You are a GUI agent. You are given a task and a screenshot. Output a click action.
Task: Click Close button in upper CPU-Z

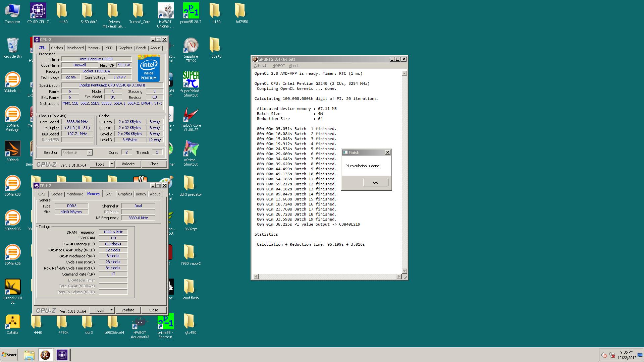(x=154, y=164)
